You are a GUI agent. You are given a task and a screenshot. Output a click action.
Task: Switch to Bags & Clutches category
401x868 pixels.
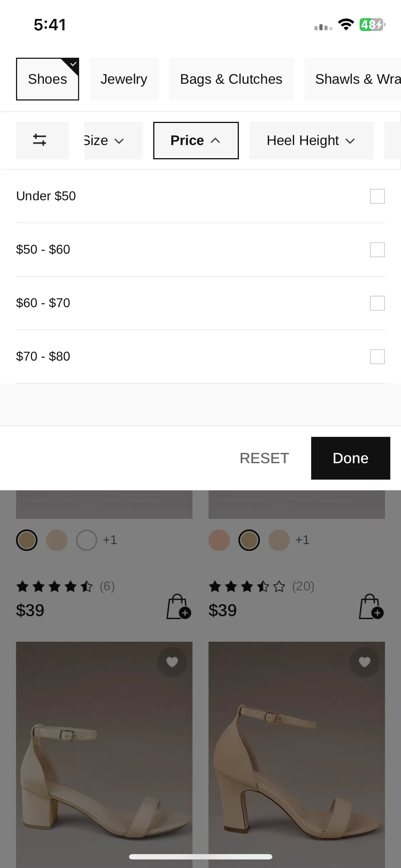coord(231,79)
